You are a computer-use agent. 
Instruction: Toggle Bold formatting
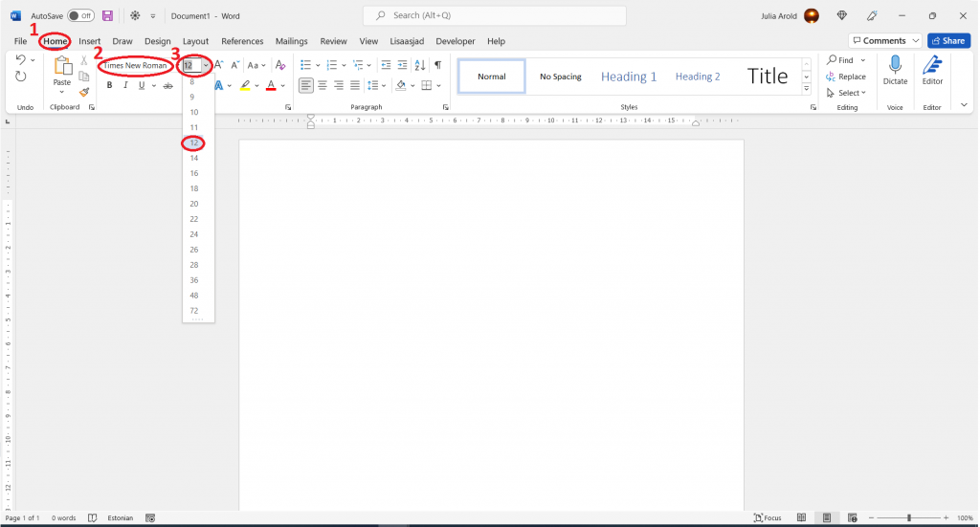tap(109, 85)
